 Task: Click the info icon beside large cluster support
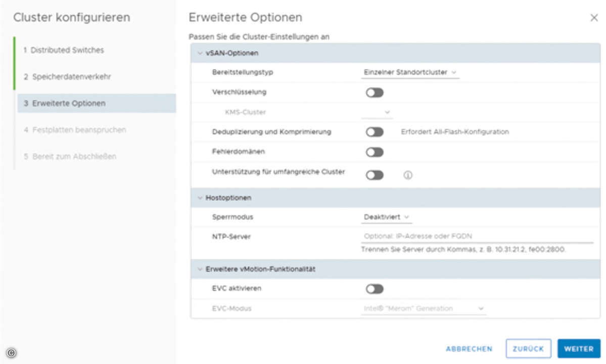[408, 175]
